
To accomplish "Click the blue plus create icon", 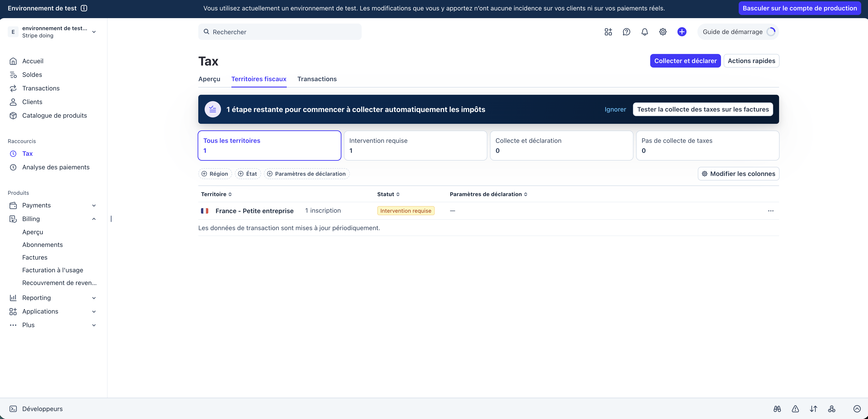I will pos(682,32).
